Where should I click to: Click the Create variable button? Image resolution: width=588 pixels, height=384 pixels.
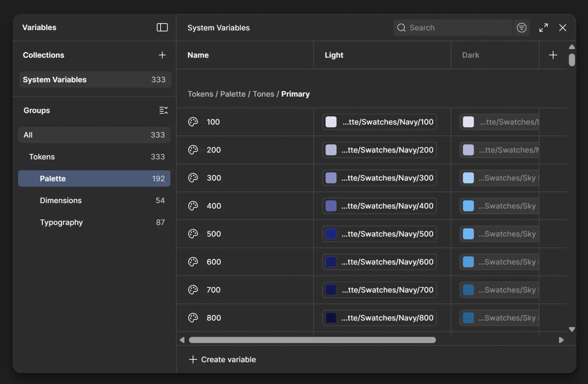[222, 359]
